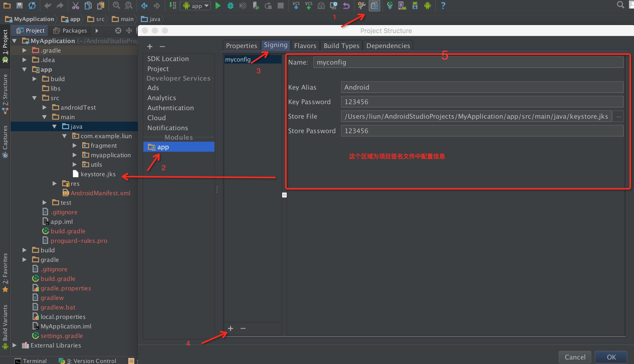Add a new signing config with plus button
This screenshot has height=364, width=634.
pyautogui.click(x=231, y=328)
